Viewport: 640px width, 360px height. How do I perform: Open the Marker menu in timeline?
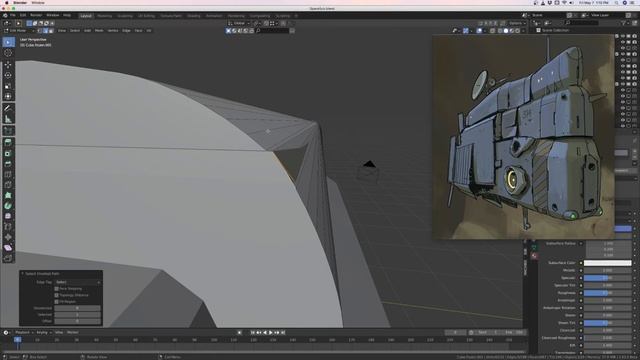[x=73, y=333]
